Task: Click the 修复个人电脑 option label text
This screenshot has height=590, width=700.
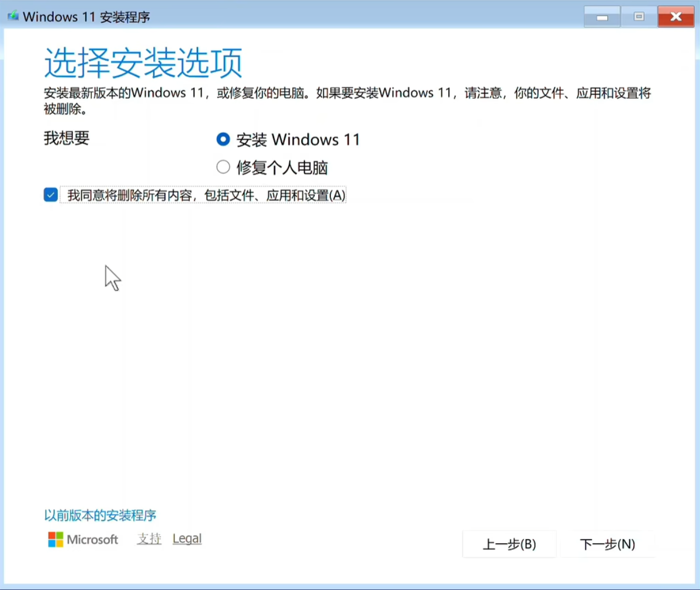Action: (282, 168)
